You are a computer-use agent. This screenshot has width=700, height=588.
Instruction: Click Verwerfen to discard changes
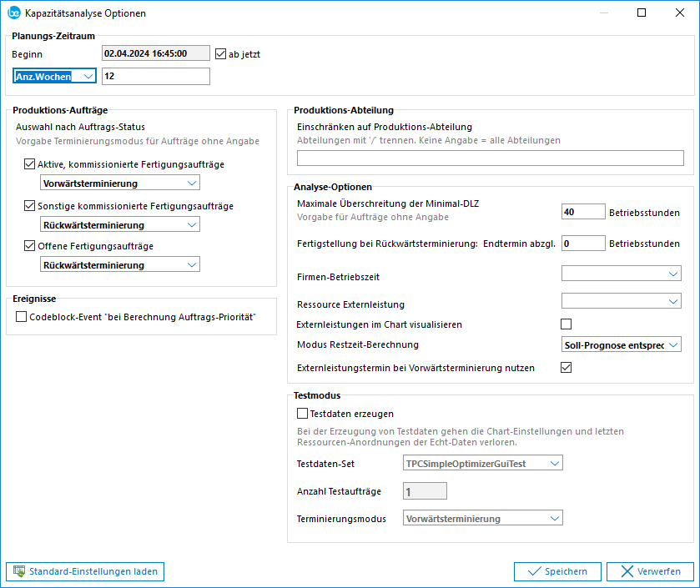pyautogui.click(x=650, y=571)
